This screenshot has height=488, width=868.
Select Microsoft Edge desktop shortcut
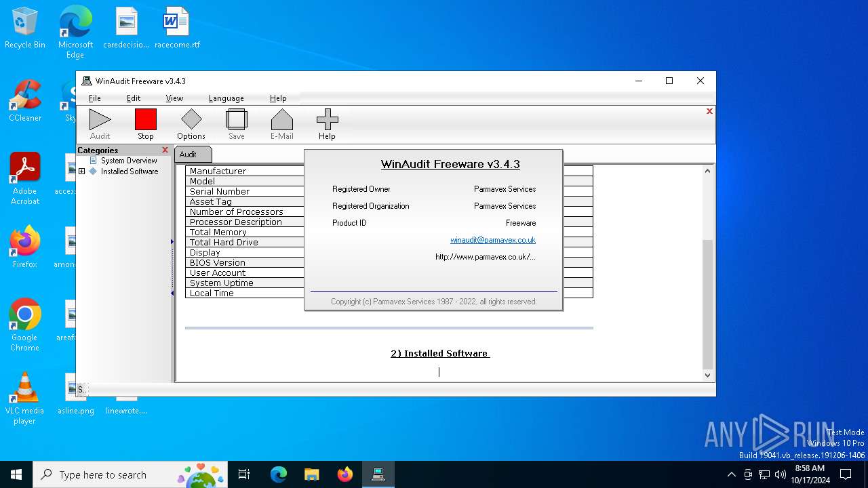click(x=75, y=31)
